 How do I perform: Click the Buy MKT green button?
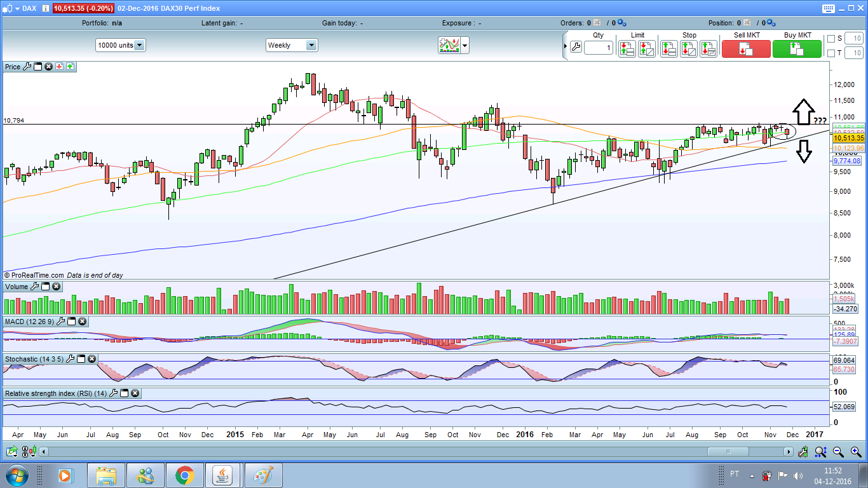(797, 49)
